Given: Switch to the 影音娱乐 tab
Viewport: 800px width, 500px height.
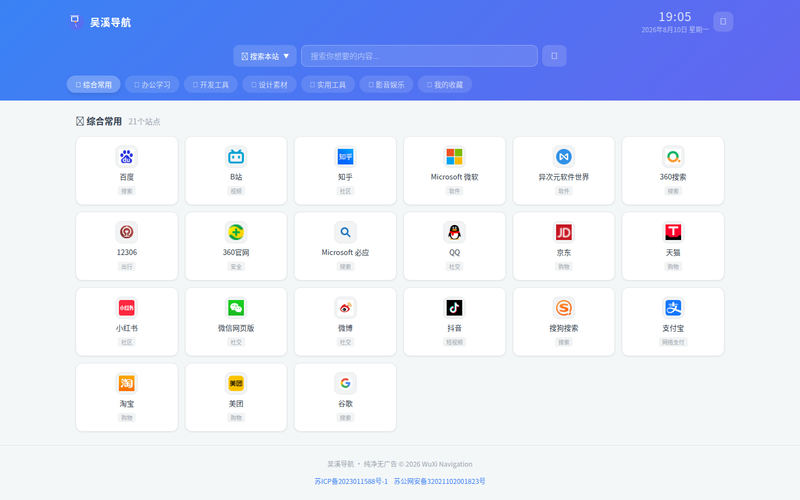Looking at the screenshot, I should 386,85.
